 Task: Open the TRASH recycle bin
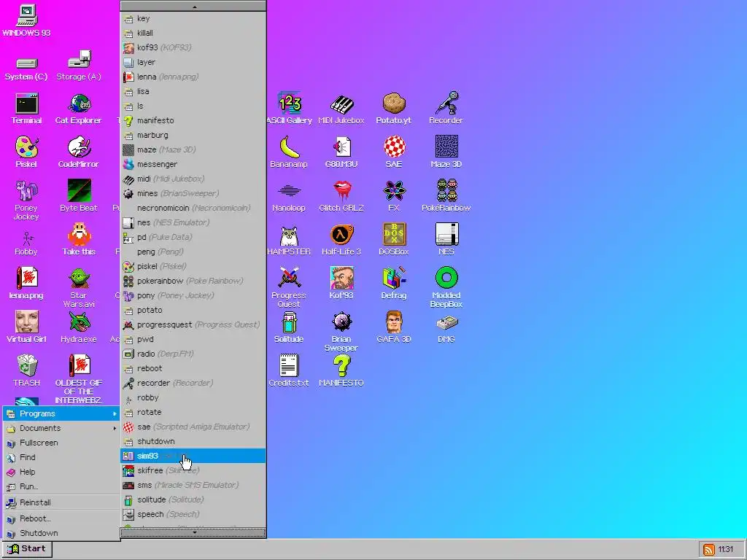click(x=27, y=371)
